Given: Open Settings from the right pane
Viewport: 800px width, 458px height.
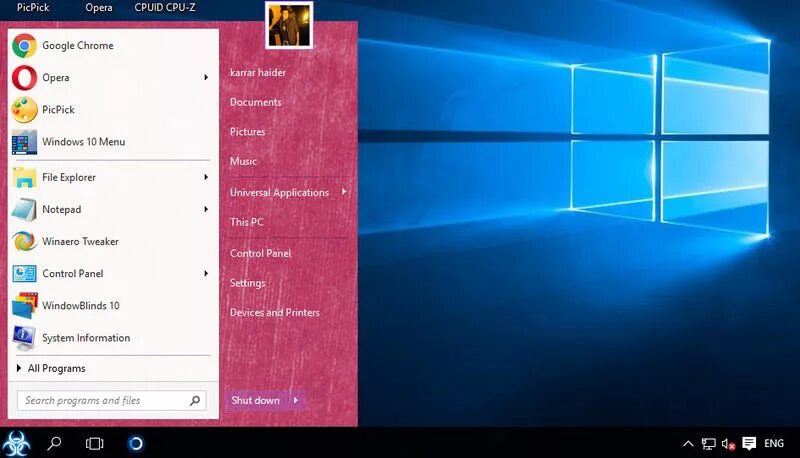Looking at the screenshot, I should [247, 283].
